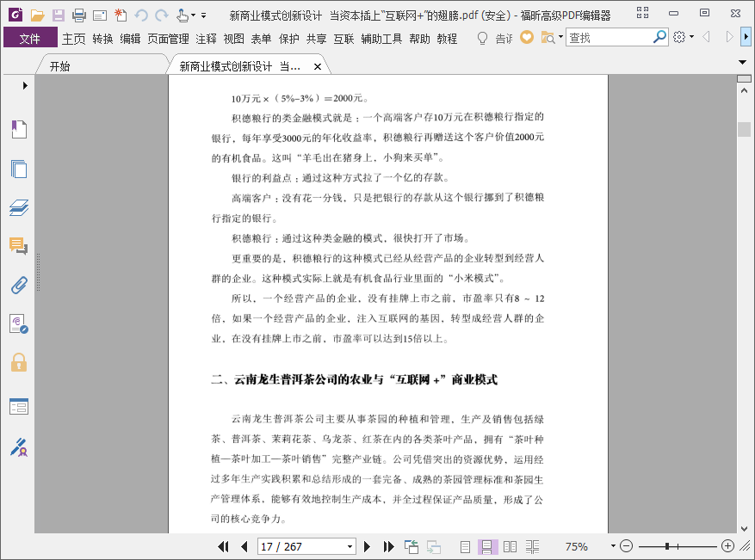This screenshot has height=560, width=755.
Task: Toggle continuous page view mode
Action: [x=486, y=546]
